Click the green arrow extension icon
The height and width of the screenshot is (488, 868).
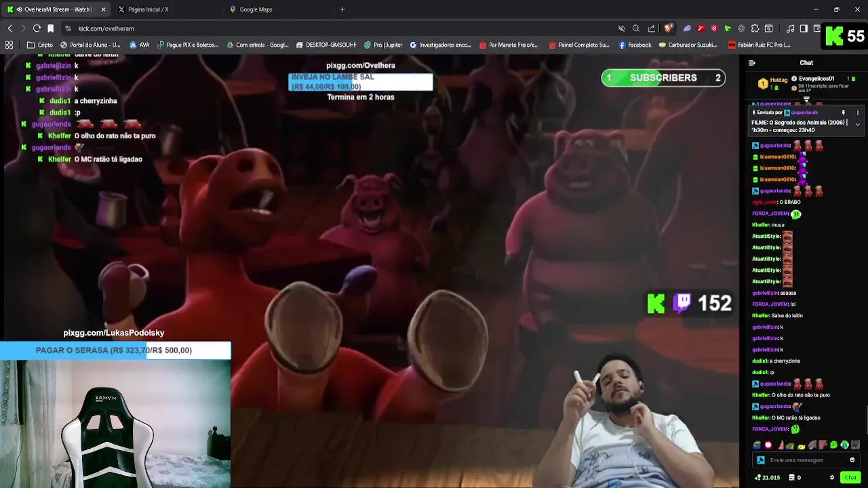tap(728, 28)
